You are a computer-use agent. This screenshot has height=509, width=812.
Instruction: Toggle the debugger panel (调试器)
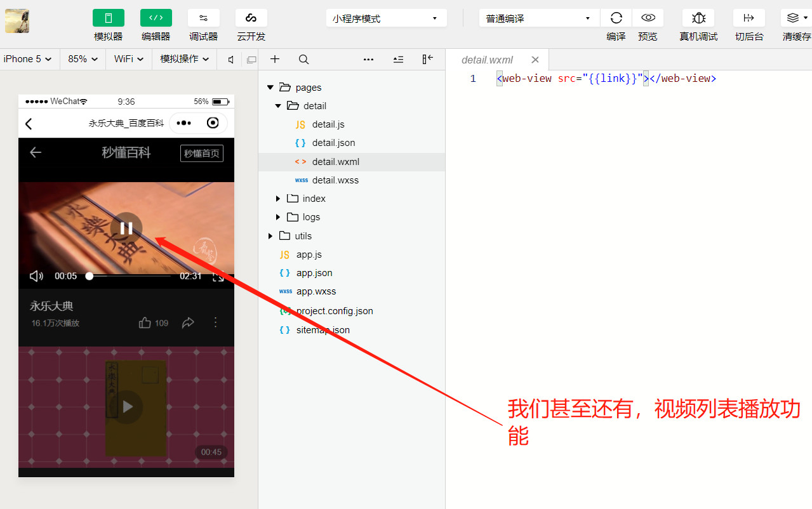[204, 18]
